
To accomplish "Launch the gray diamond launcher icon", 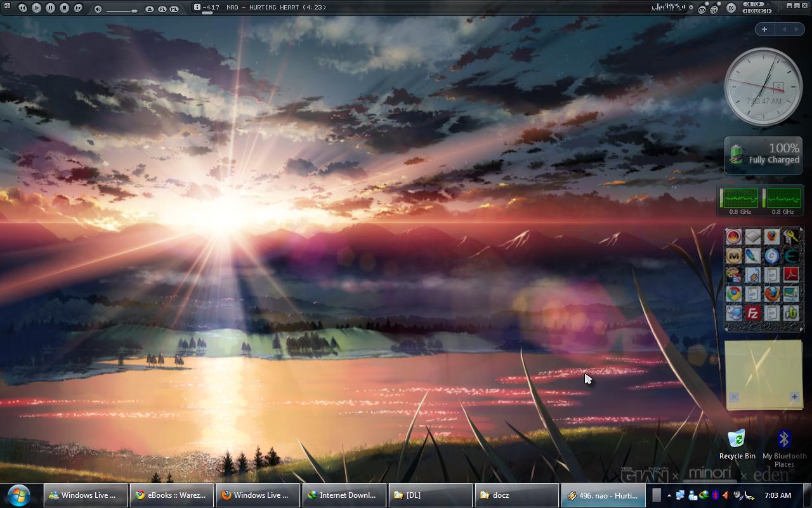I will [x=752, y=237].
